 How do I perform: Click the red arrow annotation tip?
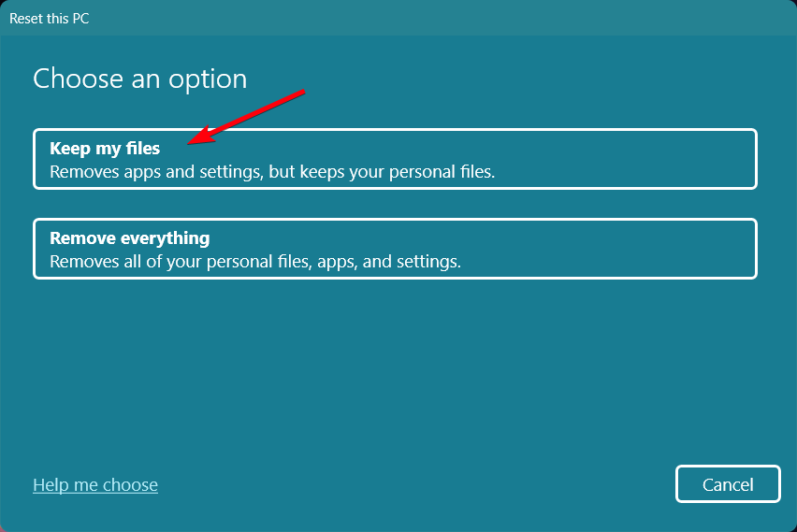coord(190,143)
